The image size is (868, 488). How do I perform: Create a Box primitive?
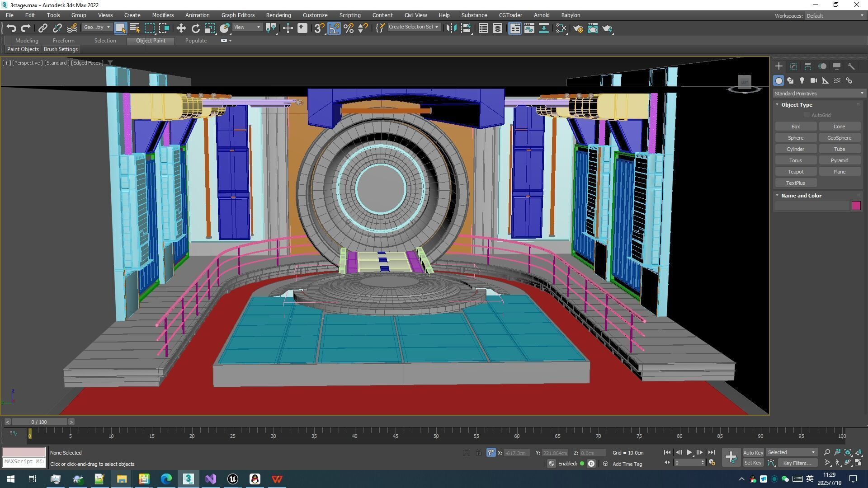796,127
